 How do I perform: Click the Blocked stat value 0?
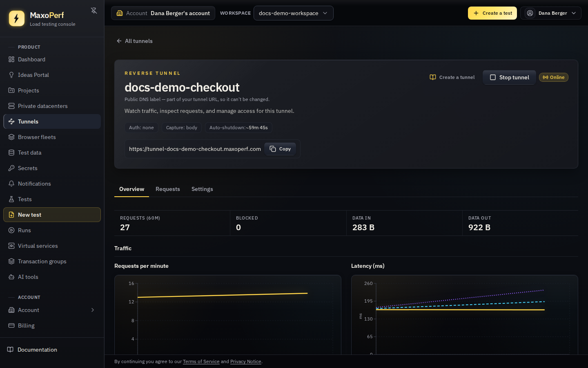point(238,227)
